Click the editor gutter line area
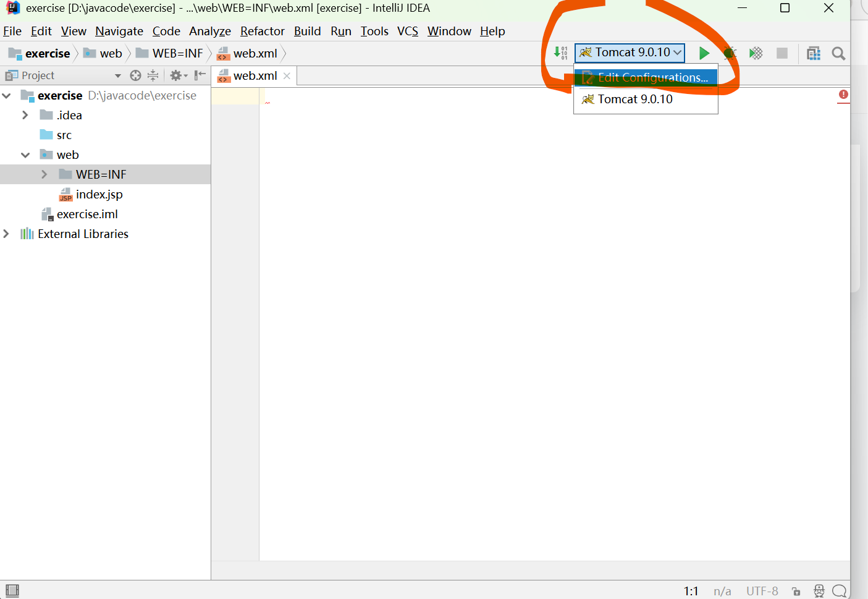 coord(235,324)
